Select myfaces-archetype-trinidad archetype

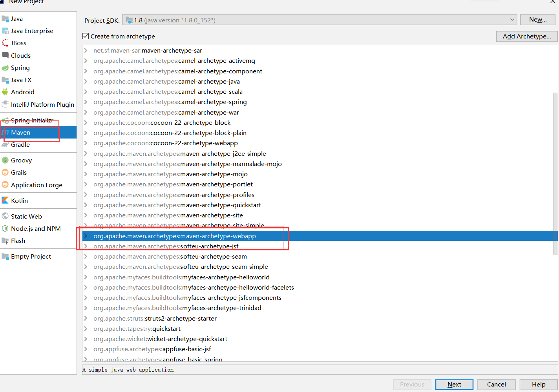(177, 308)
